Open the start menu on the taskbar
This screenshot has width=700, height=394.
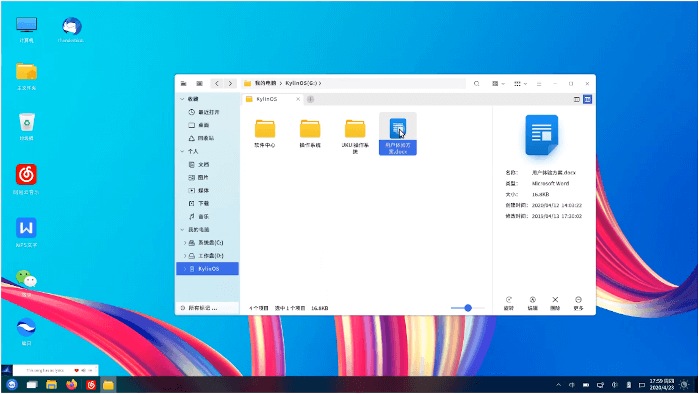[x=12, y=385]
